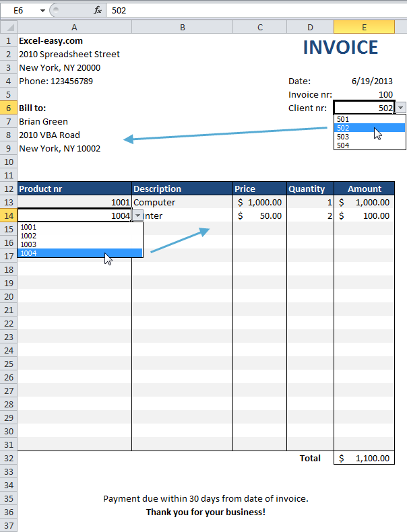407x532 pixels.
Task: Open the Name Box dropdown arrow
Action: tap(42, 11)
